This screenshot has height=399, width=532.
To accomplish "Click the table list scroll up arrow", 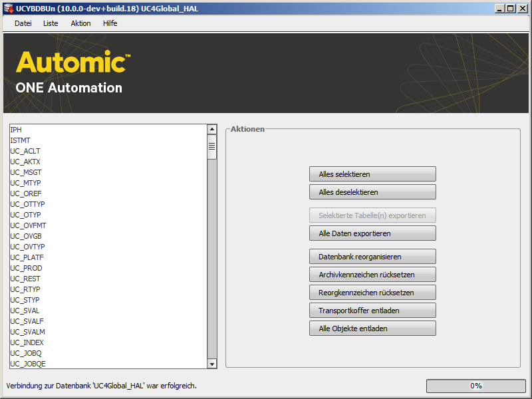I will pyautogui.click(x=212, y=129).
